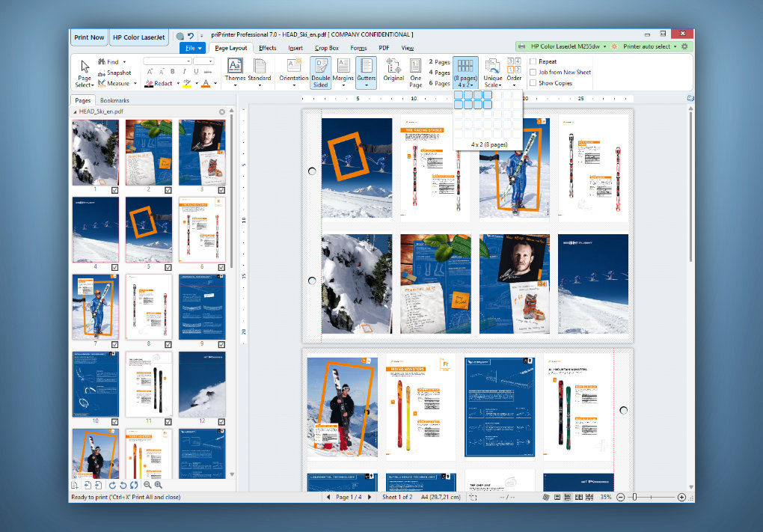Open printer settings gear icon
This screenshot has width=763, height=532.
684,46
